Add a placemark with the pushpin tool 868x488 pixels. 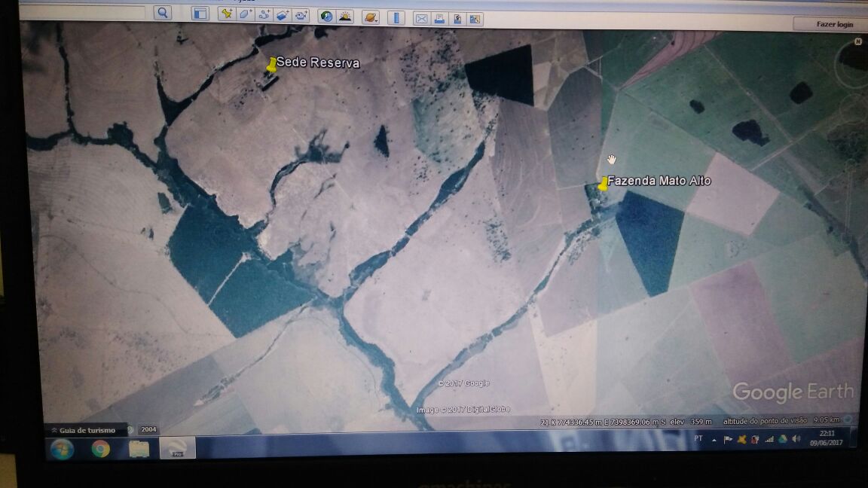pos(226,14)
